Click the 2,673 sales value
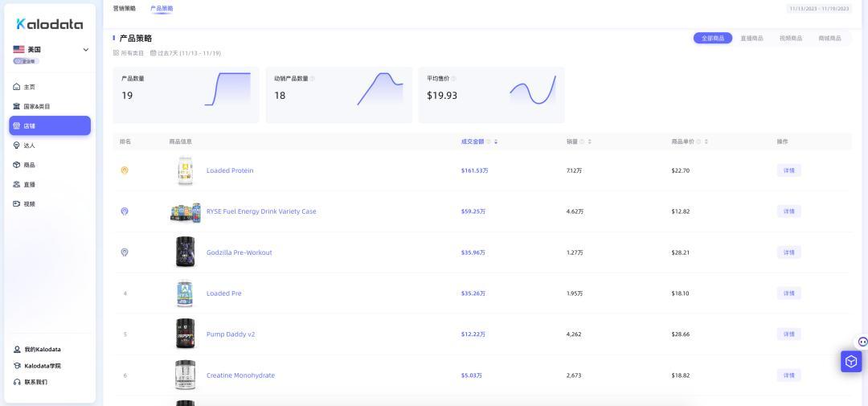The width and height of the screenshot is (868, 406). [574, 375]
